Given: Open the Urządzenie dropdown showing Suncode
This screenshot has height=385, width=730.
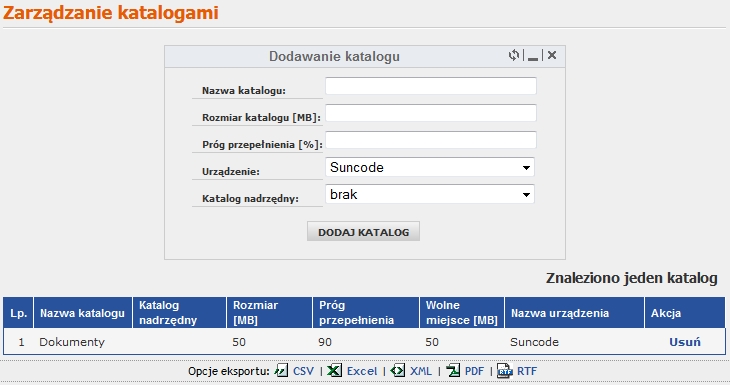Looking at the screenshot, I should pos(430,167).
